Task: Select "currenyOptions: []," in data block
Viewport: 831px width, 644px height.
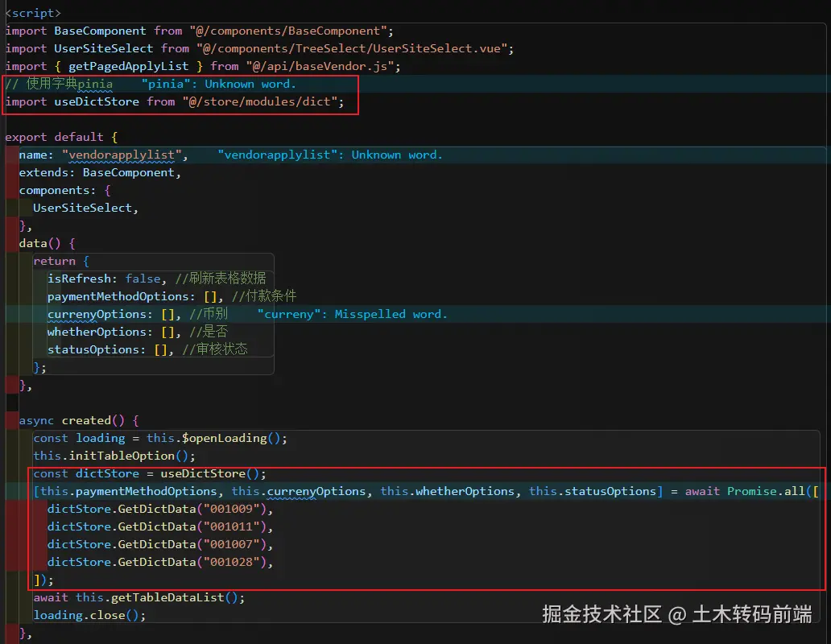Action: [x=114, y=314]
